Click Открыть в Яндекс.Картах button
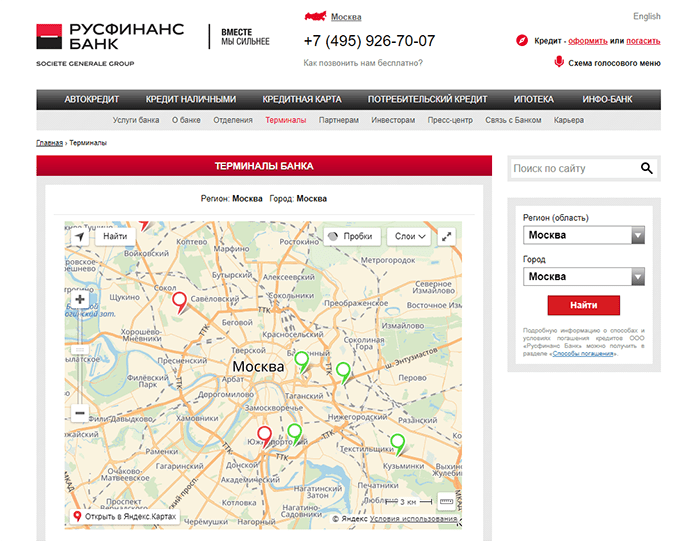Viewport: 700px width, 541px height. tap(125, 516)
